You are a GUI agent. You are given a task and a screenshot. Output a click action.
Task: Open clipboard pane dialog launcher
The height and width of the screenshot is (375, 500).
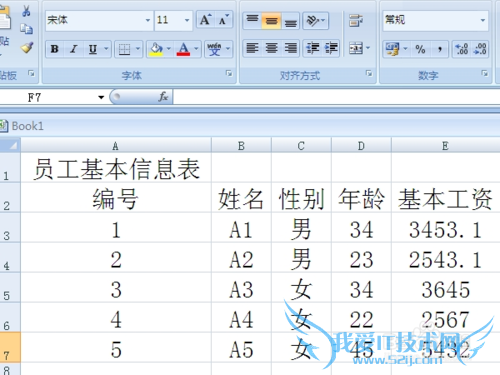31,73
